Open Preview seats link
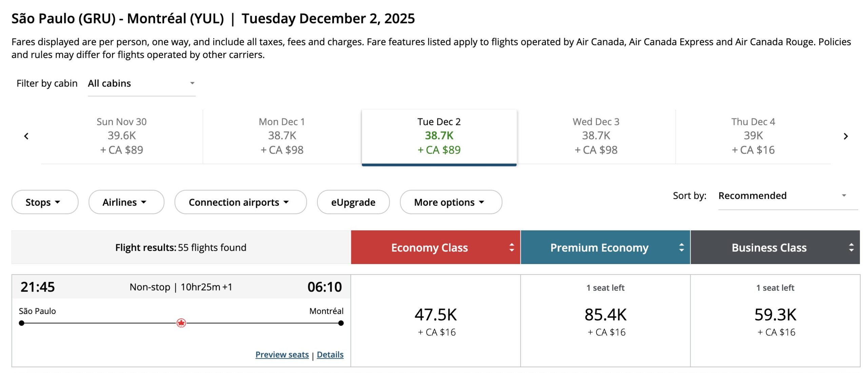The height and width of the screenshot is (373, 868). 282,354
